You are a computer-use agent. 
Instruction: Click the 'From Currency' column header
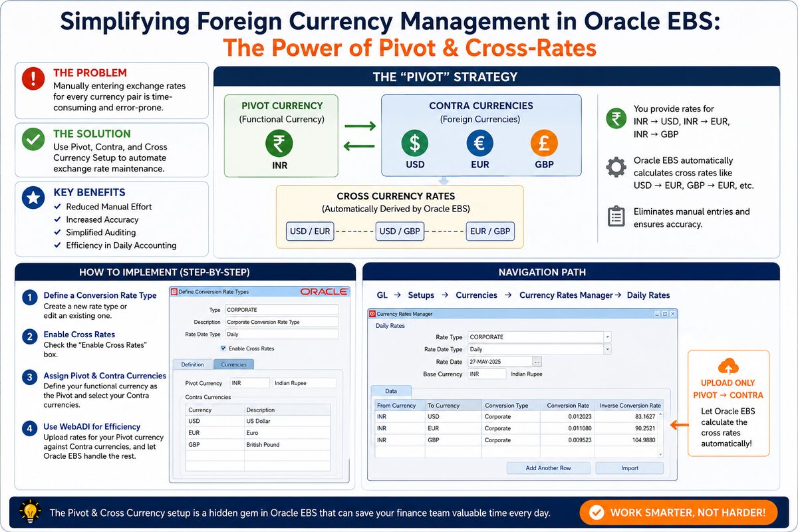coord(400,406)
